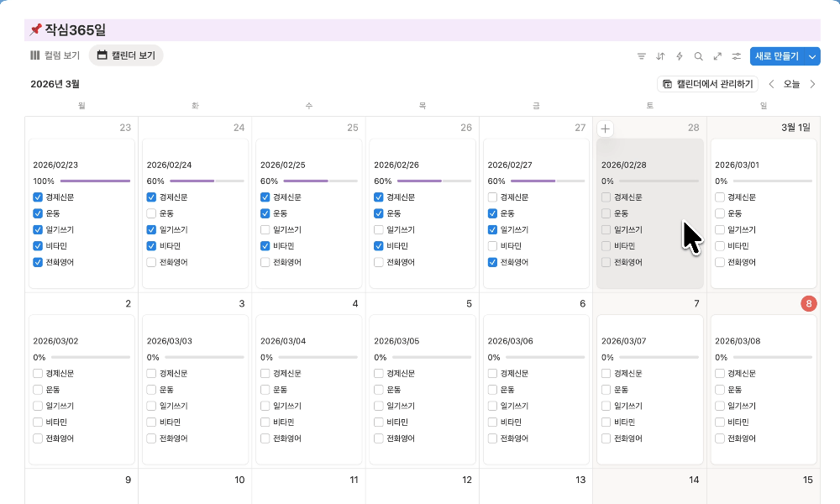840x504 pixels.
Task: Click plus icon on 28th cell
Action: tap(606, 129)
